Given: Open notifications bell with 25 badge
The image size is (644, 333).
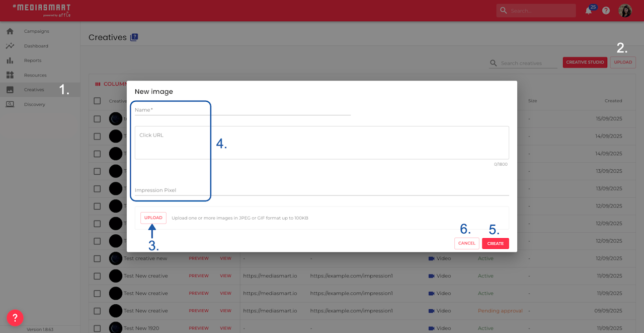Looking at the screenshot, I should click(589, 11).
